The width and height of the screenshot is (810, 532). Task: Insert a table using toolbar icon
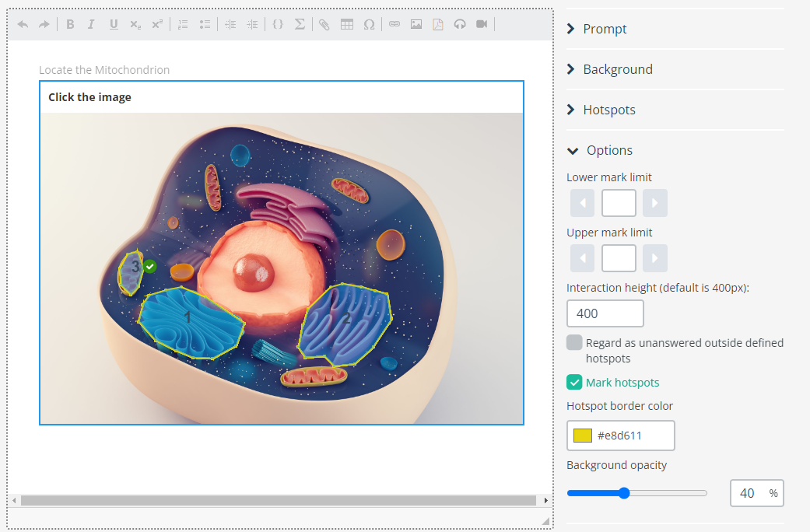click(347, 24)
